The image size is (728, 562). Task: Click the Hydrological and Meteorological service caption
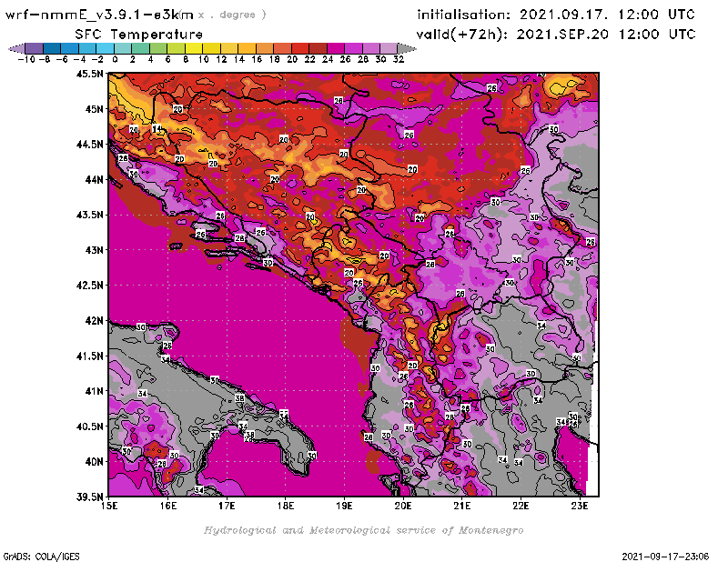[x=363, y=530]
